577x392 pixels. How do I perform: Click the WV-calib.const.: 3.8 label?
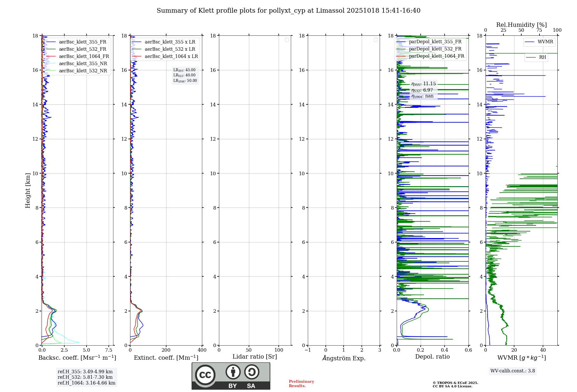click(513, 371)
